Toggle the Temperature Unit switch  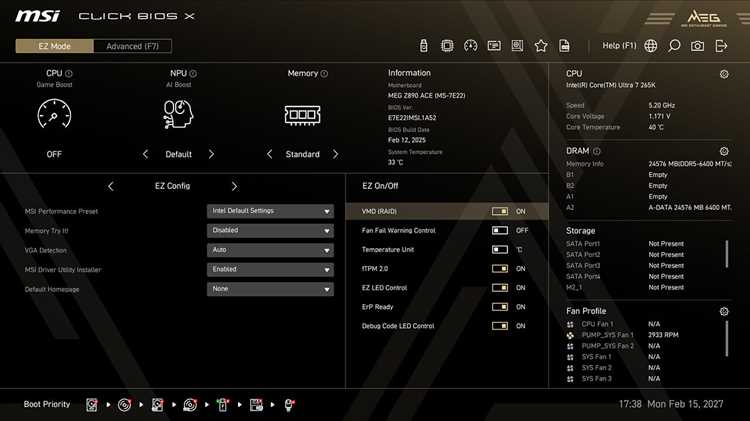[500, 249]
